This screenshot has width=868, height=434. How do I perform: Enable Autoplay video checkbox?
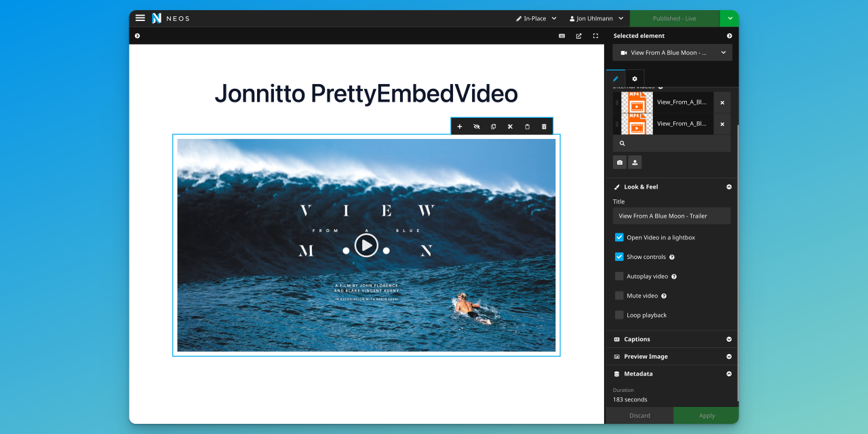tap(619, 276)
